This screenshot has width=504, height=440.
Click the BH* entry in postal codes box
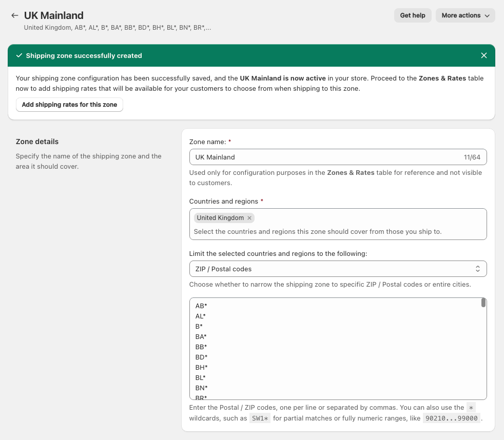coord(201,367)
